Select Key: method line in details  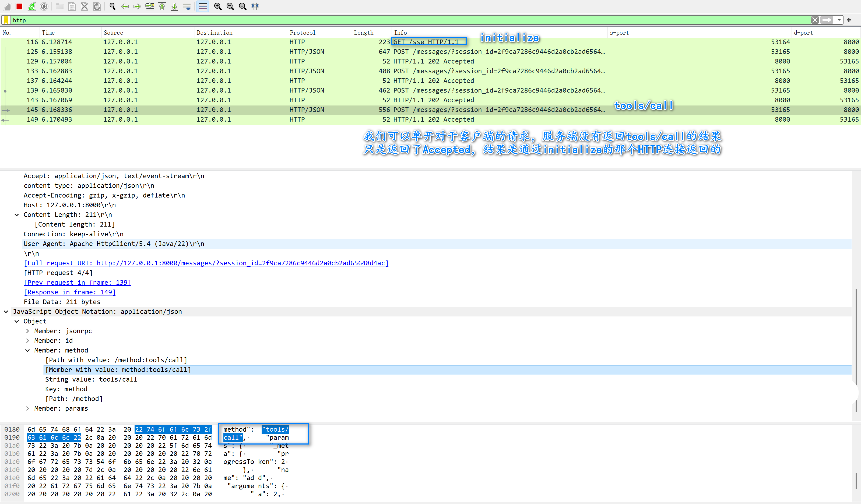tap(66, 389)
